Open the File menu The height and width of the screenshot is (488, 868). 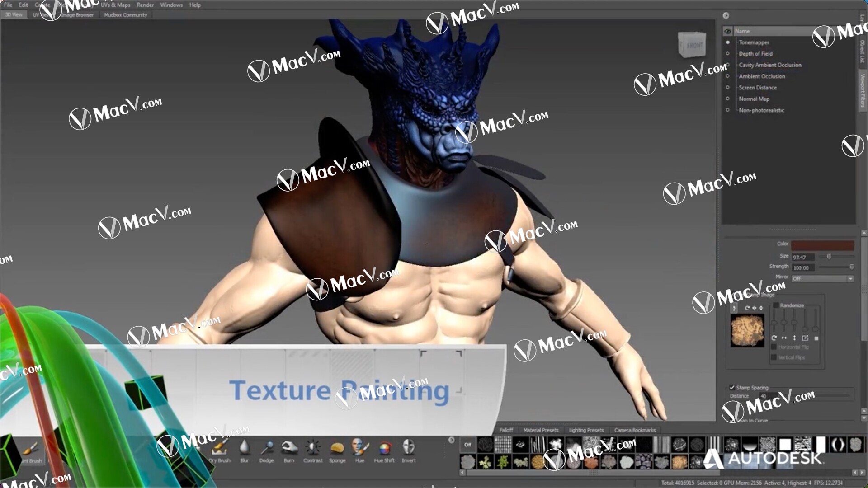[x=8, y=5]
